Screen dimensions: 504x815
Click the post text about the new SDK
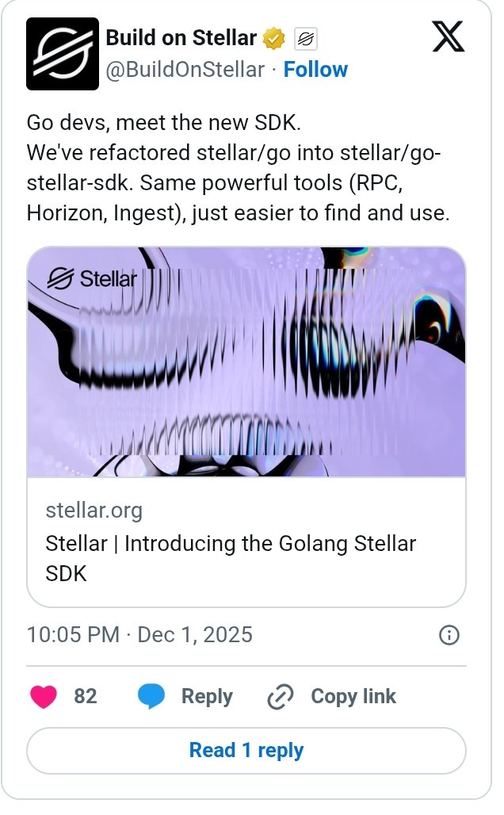click(x=238, y=168)
